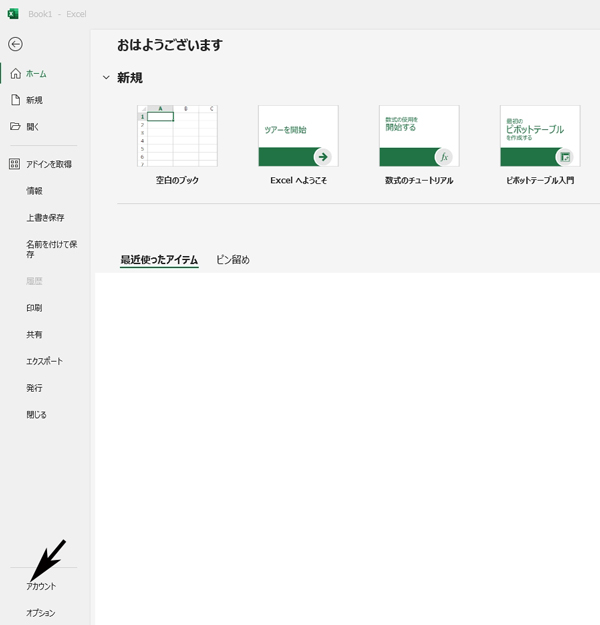Click the おはようございます heading
This screenshot has height=625, width=600.
(x=170, y=45)
